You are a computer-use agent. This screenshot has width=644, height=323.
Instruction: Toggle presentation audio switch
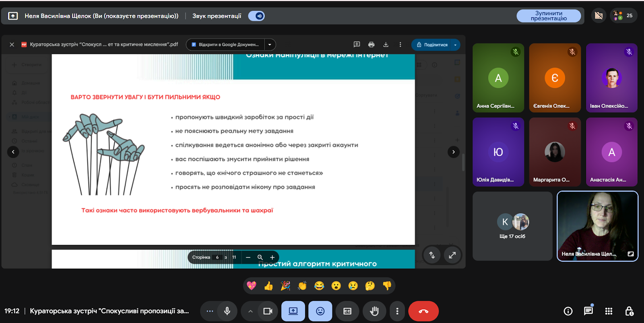[256, 16]
